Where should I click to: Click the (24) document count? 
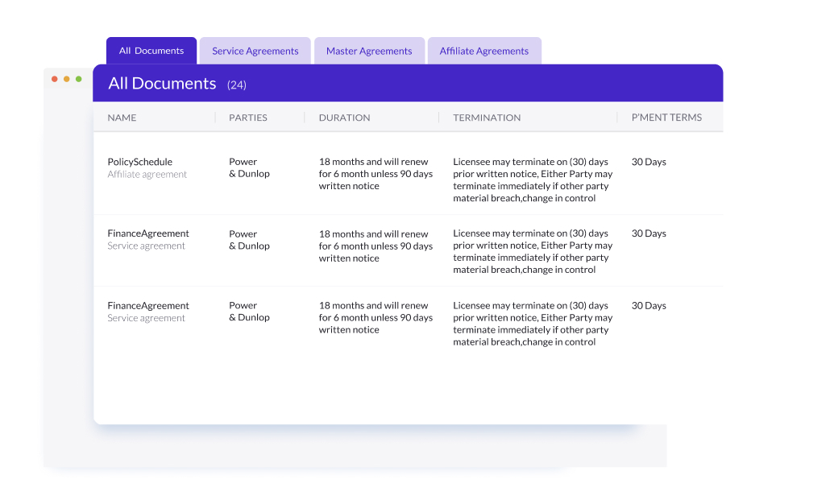coord(237,85)
